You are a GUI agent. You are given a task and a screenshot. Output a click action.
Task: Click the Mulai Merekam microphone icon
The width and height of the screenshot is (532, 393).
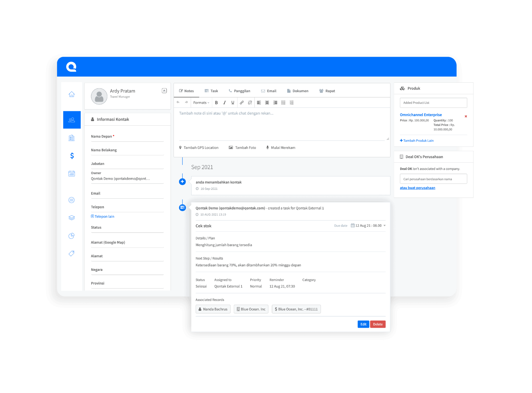click(267, 147)
